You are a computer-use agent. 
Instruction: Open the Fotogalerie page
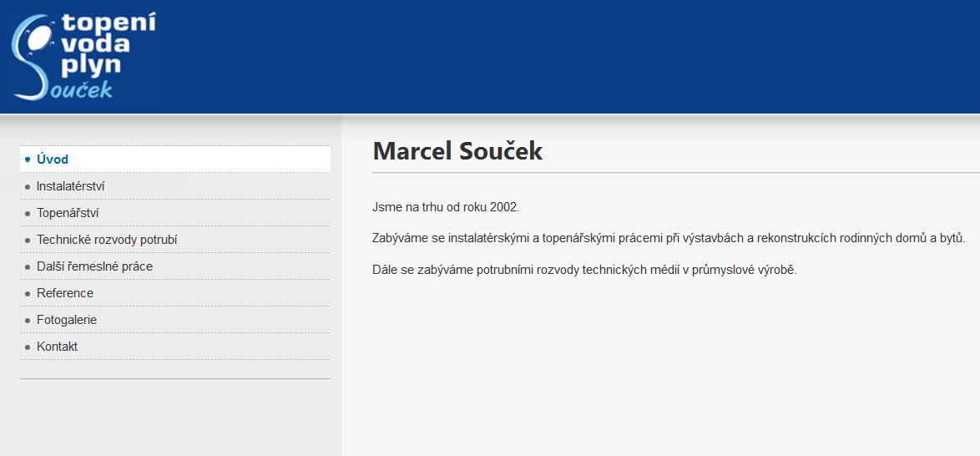point(175,320)
